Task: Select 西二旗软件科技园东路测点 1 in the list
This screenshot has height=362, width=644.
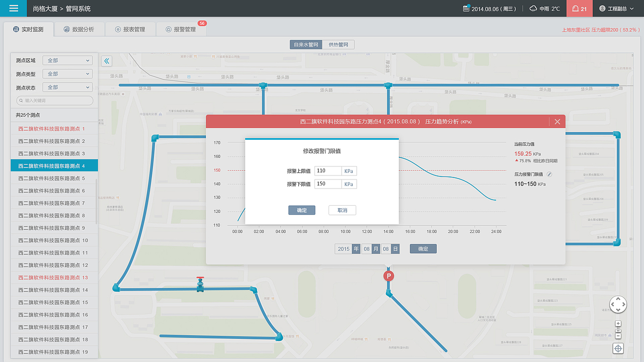Action: 54,129
